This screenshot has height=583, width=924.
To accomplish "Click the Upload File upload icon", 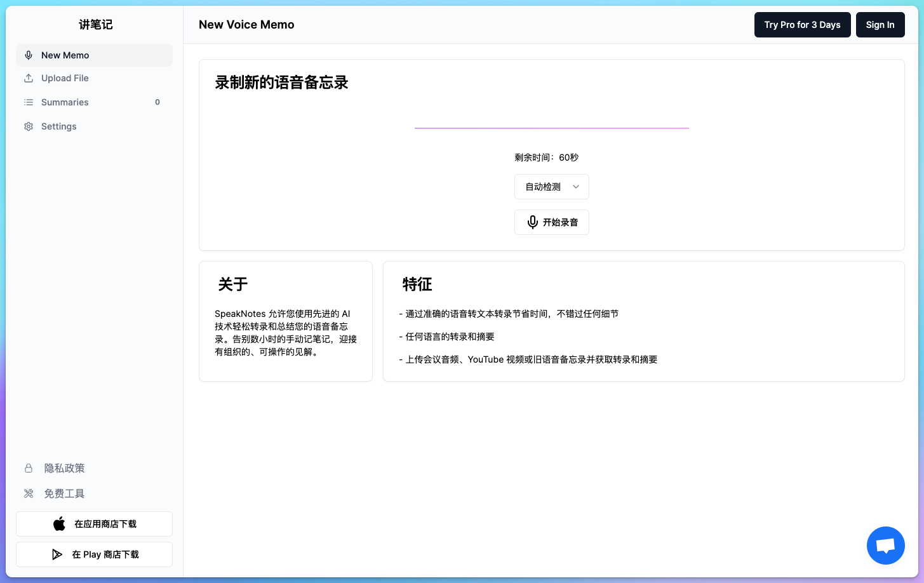I will pyautogui.click(x=28, y=78).
